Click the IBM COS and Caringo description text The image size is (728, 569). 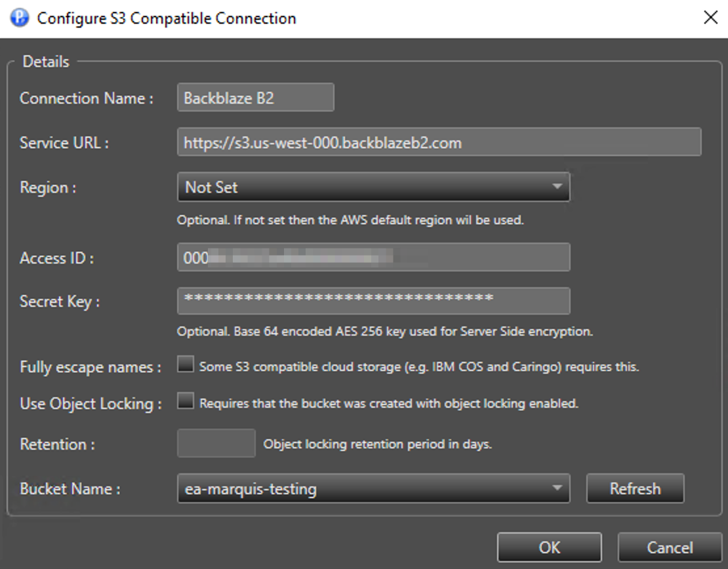[419, 366]
